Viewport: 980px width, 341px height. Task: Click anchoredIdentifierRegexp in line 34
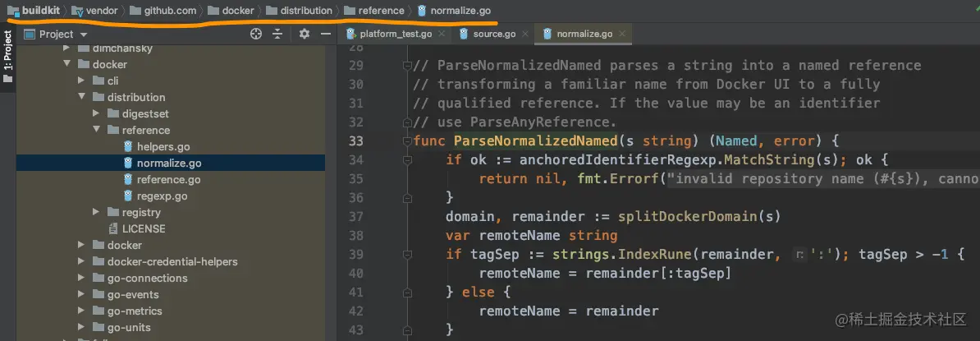(619, 159)
